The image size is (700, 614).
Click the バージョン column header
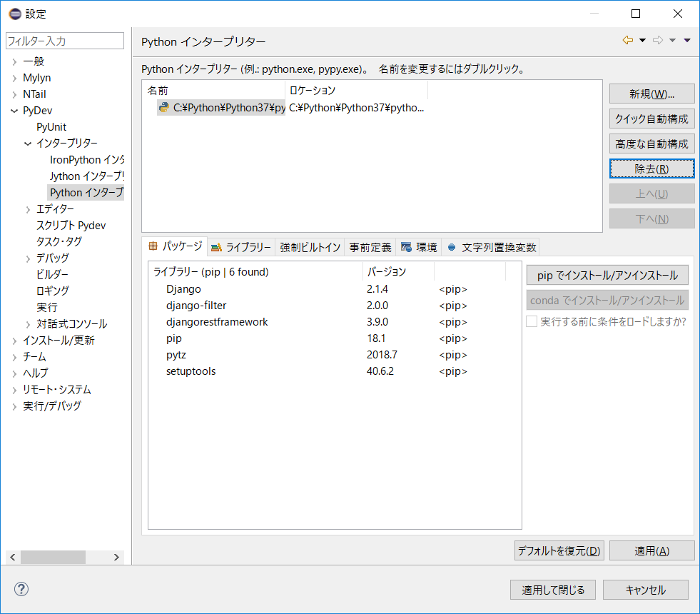coord(398,271)
